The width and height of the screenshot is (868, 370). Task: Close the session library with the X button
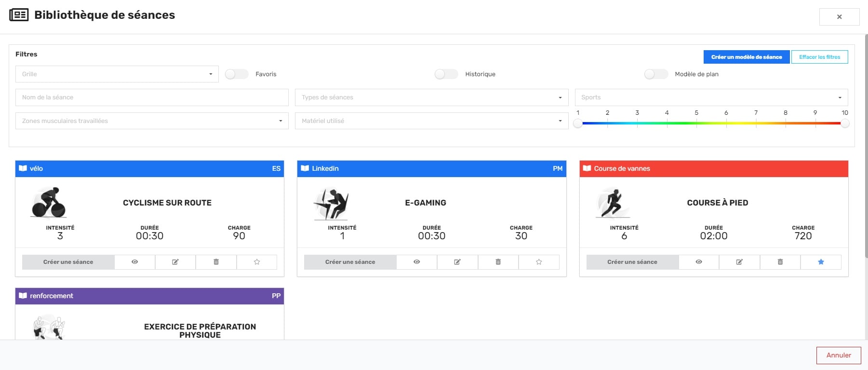pos(839,17)
